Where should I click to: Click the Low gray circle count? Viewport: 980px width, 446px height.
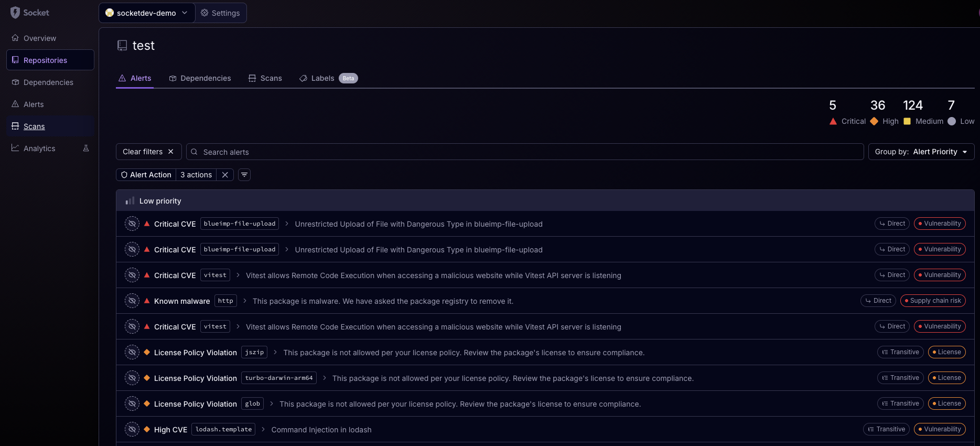coord(961,113)
